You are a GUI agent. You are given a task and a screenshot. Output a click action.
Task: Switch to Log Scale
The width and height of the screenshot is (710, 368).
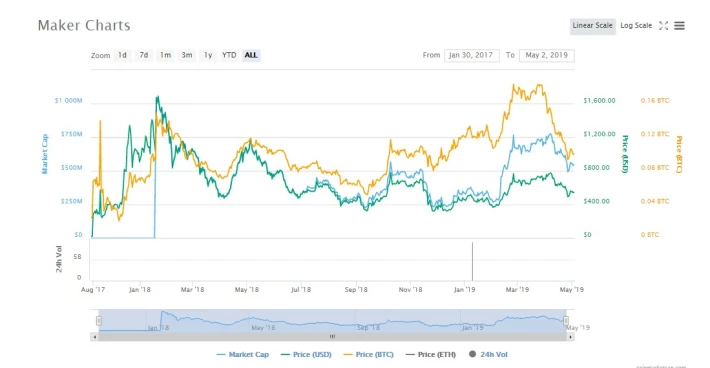636,26
